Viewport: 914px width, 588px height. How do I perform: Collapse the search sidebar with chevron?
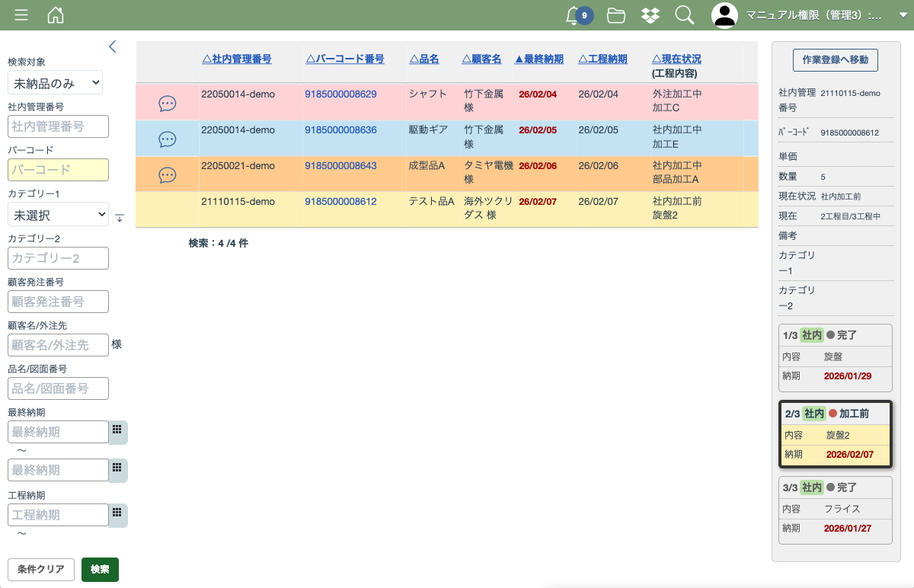[113, 46]
